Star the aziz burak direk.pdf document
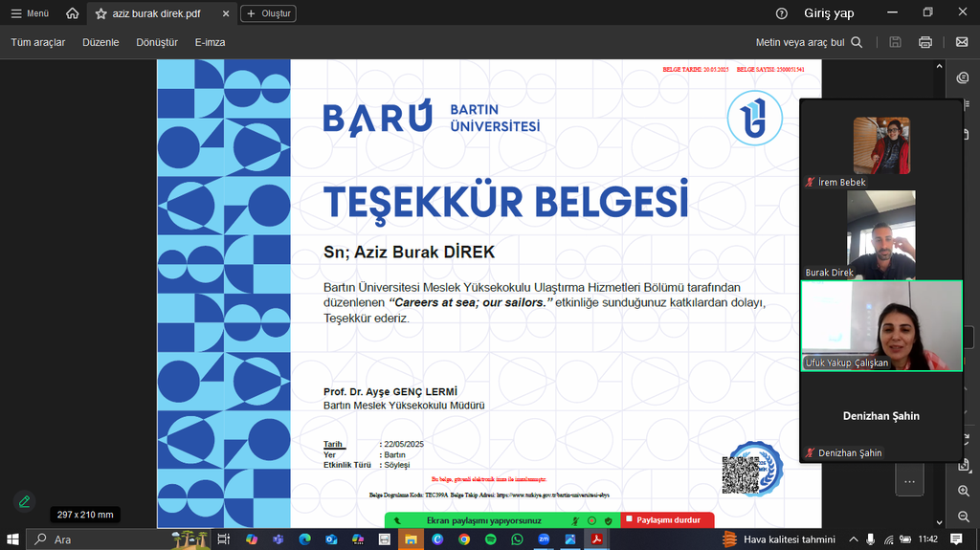 pyautogui.click(x=100, y=13)
